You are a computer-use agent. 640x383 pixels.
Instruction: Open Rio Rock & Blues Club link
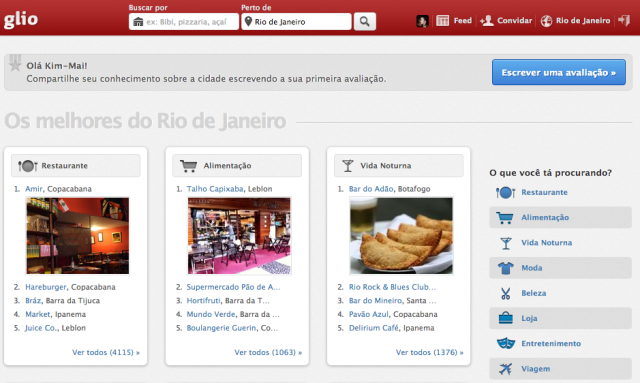click(x=392, y=287)
